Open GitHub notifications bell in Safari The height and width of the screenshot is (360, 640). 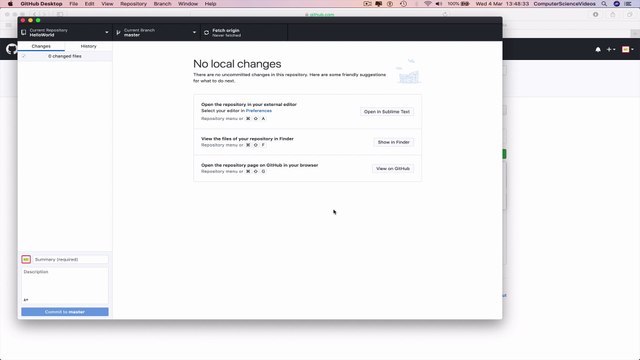tap(598, 49)
